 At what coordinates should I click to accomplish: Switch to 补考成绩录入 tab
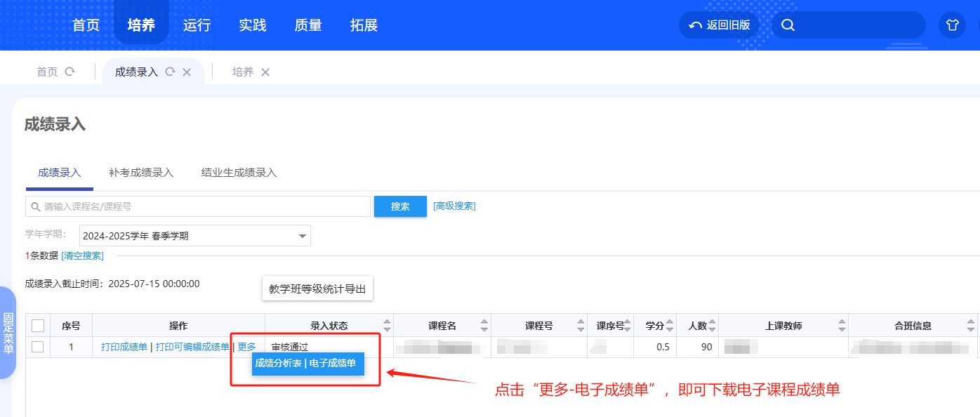[x=141, y=173]
